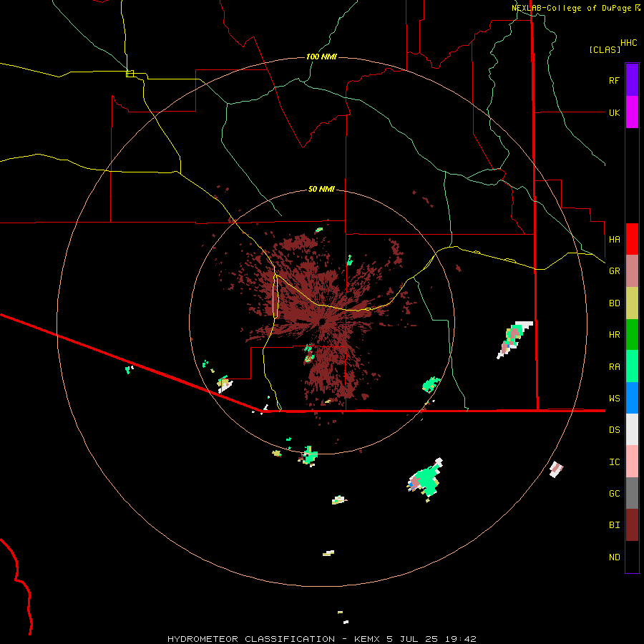Click the WS legend label

coord(614,399)
